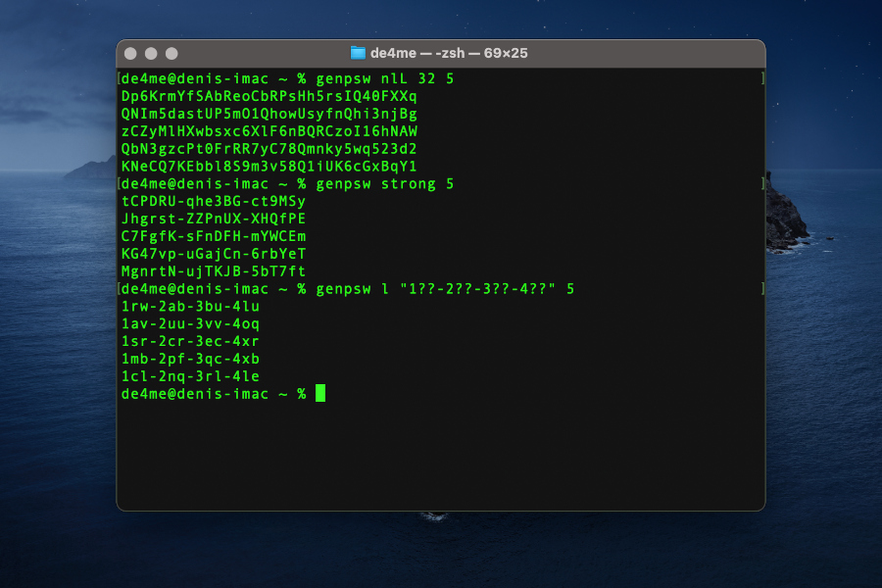Click output "1av-2uu-3vv-4oq"
This screenshot has width=882, height=588.
191,324
